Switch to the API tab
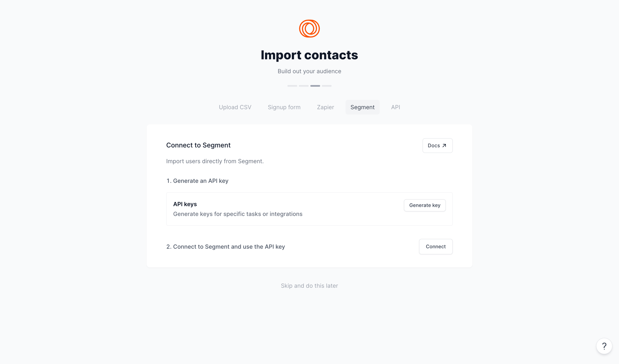Image resolution: width=619 pixels, height=364 pixels. 395,107
